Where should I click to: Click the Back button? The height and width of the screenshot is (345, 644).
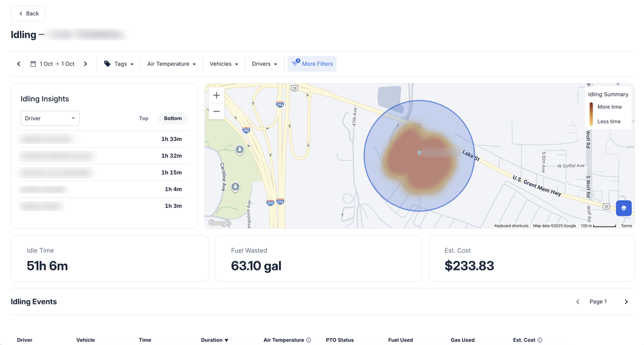28,13
